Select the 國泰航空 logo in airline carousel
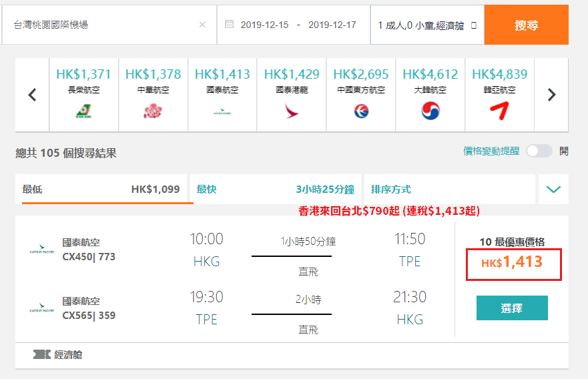Screen dimensions: 588x379 pos(222,111)
